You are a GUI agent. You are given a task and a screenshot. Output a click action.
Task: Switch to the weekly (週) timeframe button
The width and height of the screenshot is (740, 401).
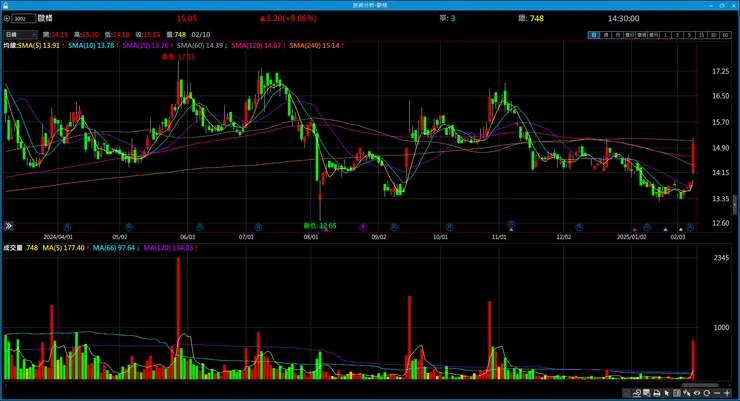605,35
